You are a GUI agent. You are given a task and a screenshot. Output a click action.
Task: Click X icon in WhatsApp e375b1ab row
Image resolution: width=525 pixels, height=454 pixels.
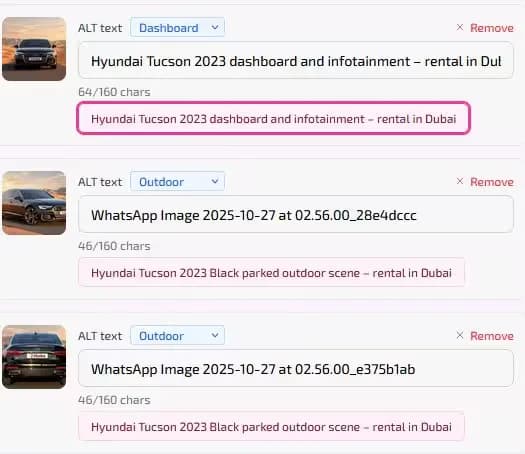click(x=460, y=335)
